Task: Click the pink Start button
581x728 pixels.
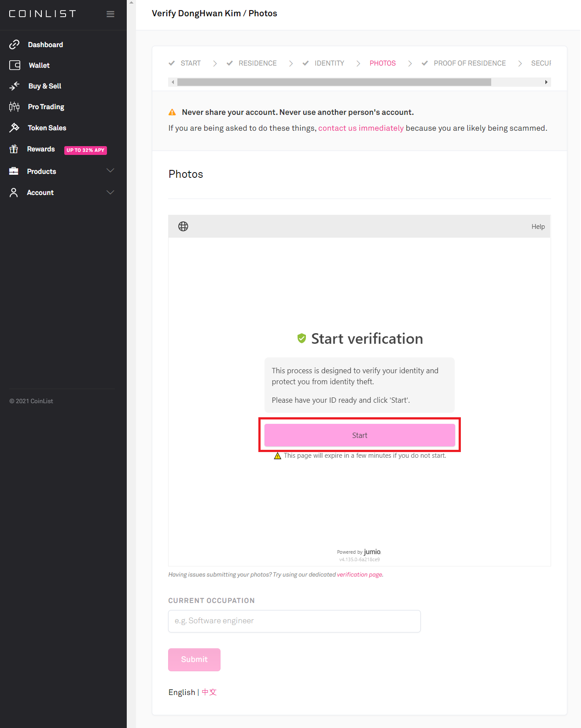Action: pos(360,435)
